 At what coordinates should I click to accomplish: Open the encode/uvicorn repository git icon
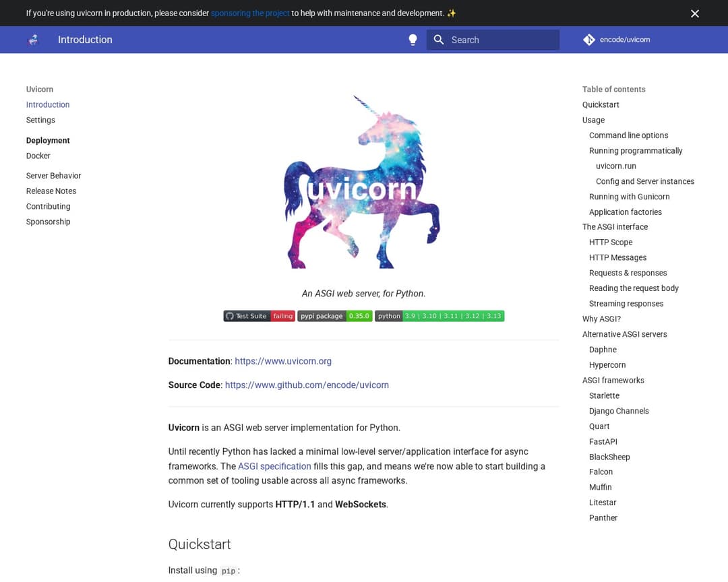pos(589,40)
